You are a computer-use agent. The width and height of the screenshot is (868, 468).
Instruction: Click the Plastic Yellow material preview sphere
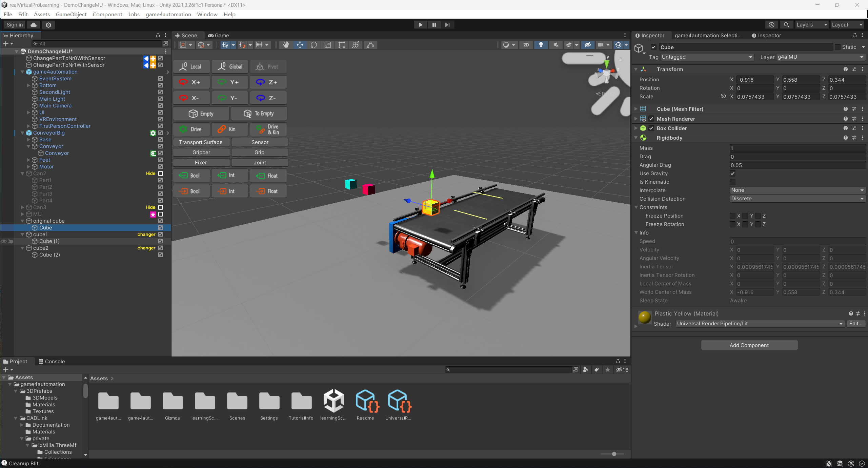pos(644,318)
